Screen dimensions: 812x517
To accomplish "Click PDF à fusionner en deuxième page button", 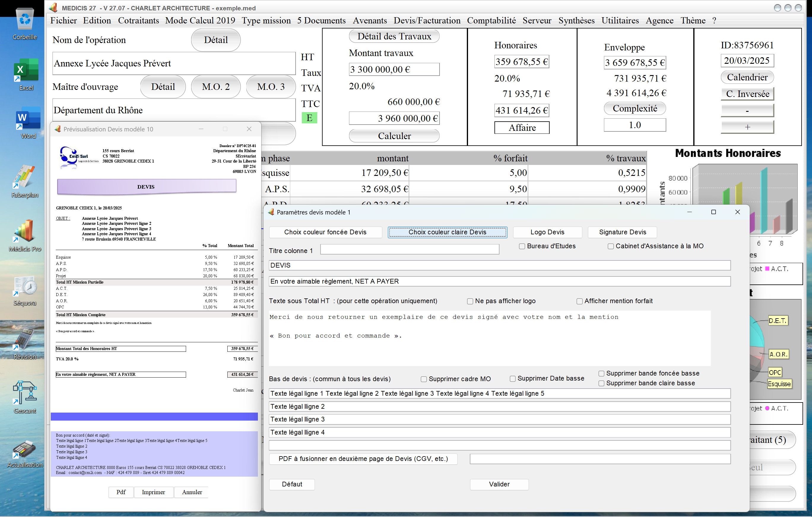I will [363, 459].
